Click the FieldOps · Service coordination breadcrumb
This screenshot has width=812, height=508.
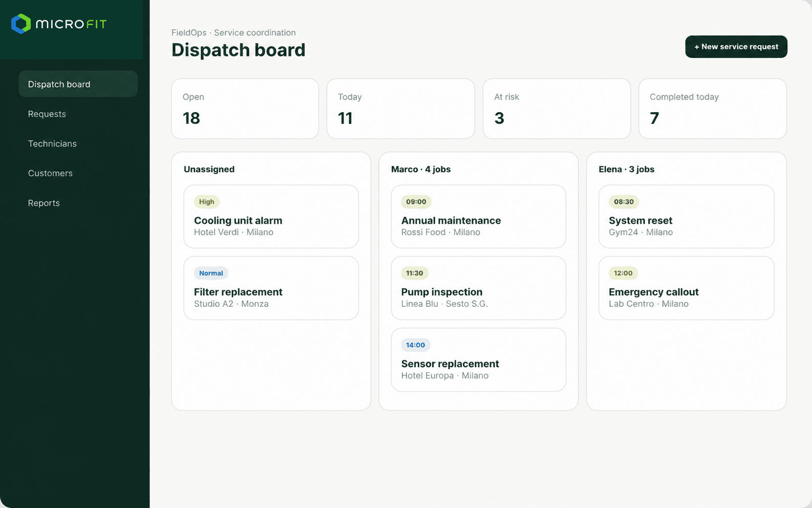tap(233, 33)
